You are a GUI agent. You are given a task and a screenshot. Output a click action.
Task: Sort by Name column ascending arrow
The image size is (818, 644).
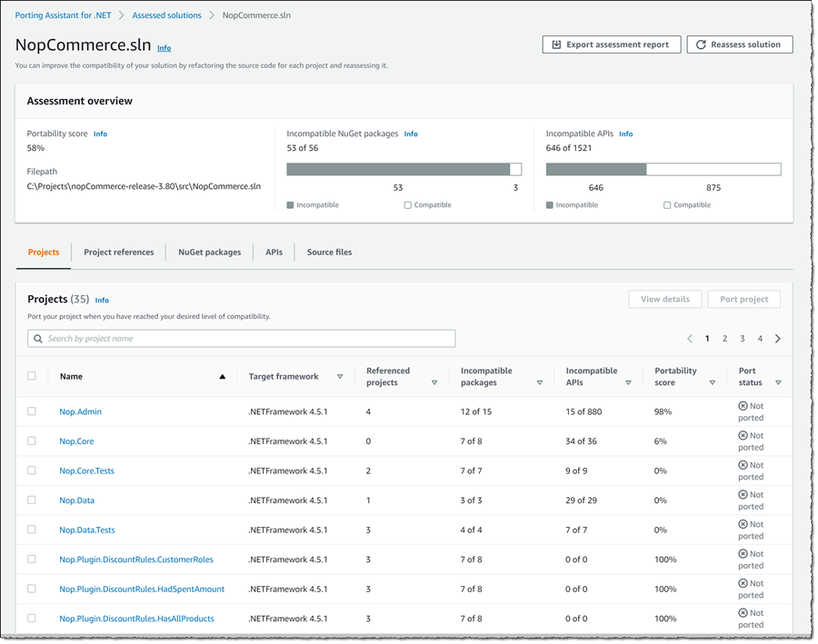point(223,376)
